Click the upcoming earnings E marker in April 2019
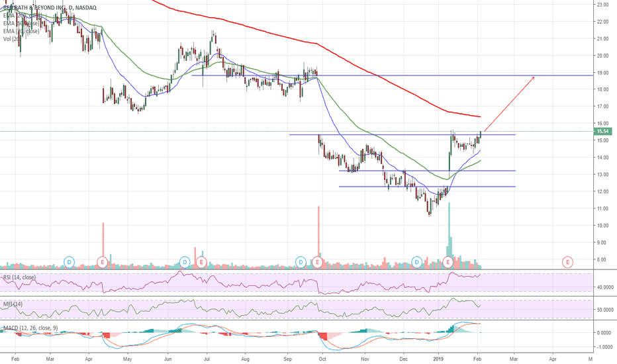Viewport: 617px width, 364px height. pyautogui.click(x=567, y=262)
